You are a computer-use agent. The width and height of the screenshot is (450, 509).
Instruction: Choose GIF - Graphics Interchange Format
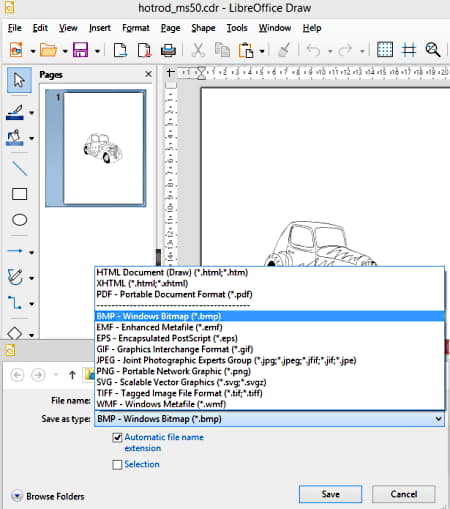click(x=269, y=349)
